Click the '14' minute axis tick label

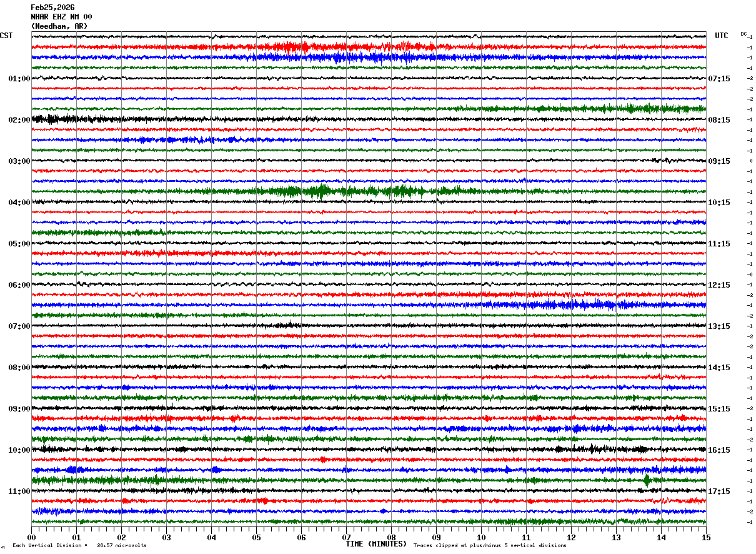pyautogui.click(x=661, y=537)
